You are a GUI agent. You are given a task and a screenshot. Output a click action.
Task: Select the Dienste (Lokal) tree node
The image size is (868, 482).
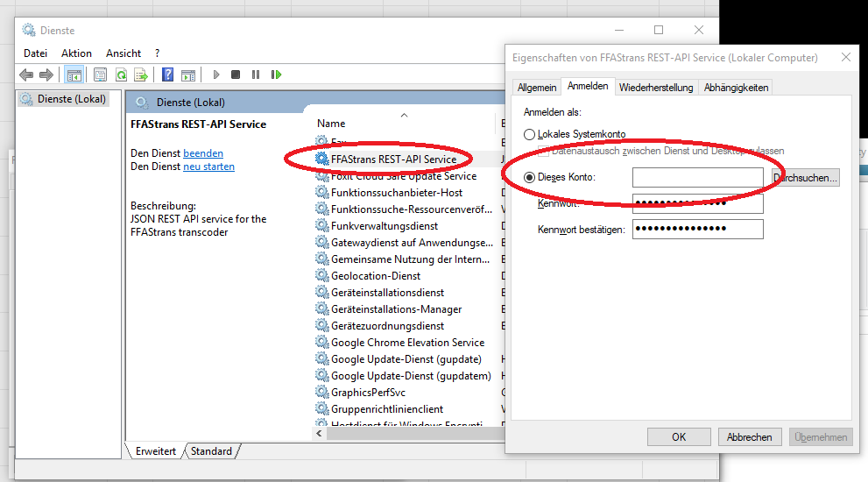click(x=63, y=99)
